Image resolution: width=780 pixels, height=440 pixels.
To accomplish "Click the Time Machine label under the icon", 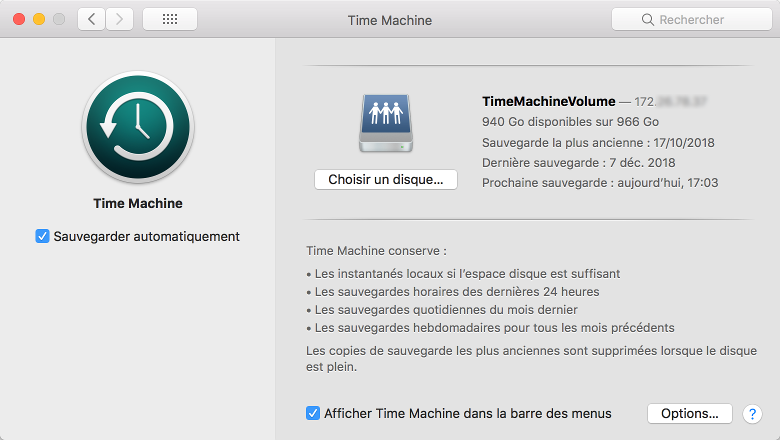I will (x=138, y=203).
